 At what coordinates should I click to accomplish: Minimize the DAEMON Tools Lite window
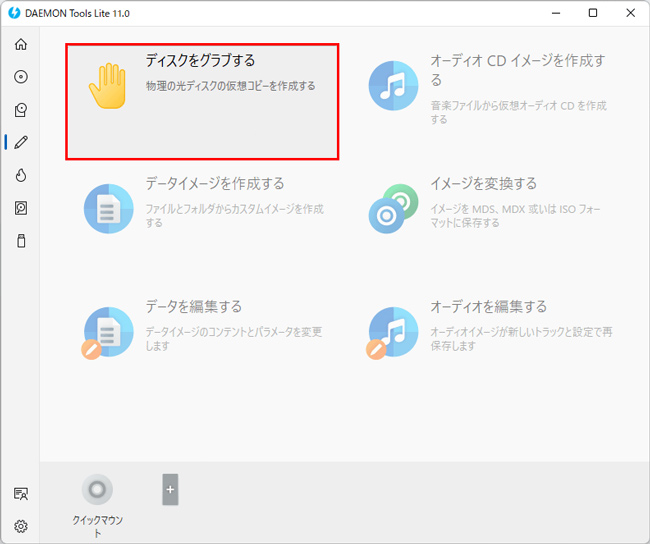click(555, 13)
